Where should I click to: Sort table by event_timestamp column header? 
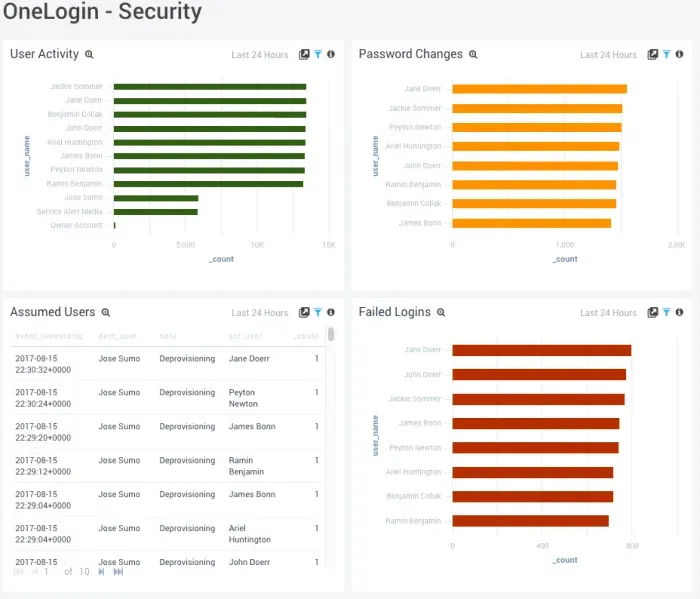click(x=47, y=336)
